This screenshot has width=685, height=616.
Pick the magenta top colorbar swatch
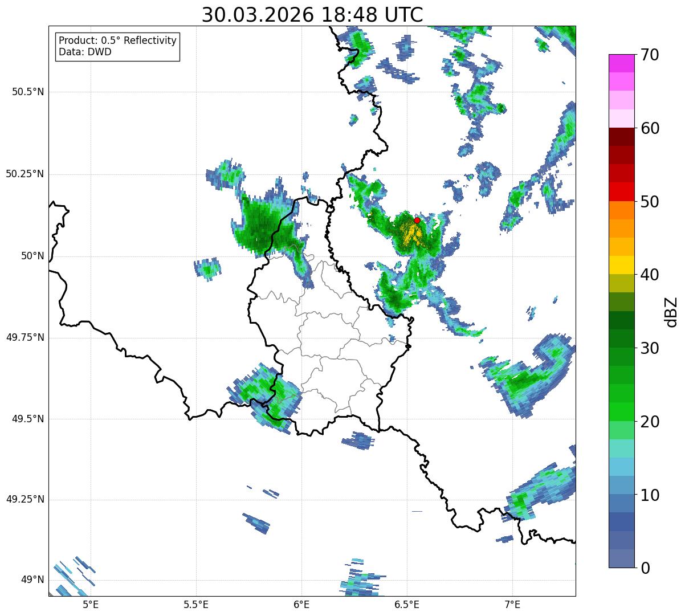[x=621, y=63]
